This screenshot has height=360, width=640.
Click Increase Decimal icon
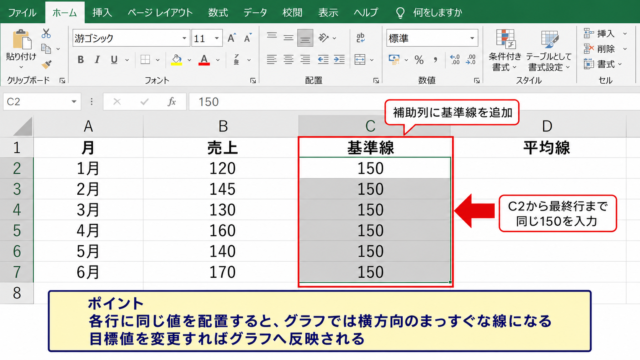(x=455, y=60)
